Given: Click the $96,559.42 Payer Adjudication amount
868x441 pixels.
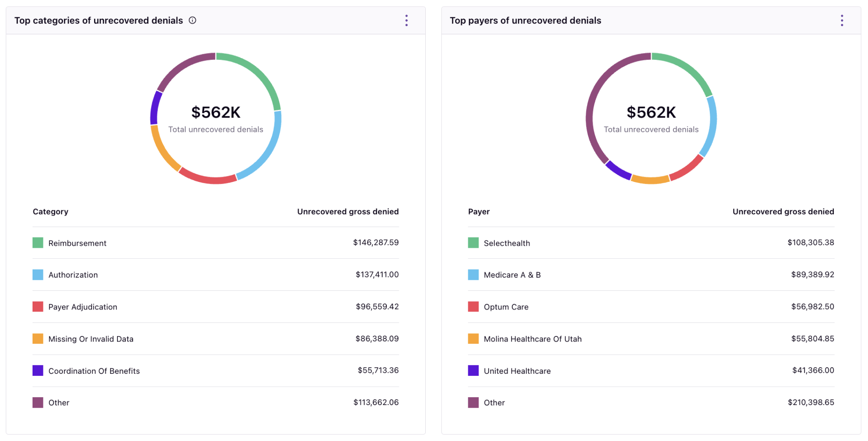Looking at the screenshot, I should 377,306.
